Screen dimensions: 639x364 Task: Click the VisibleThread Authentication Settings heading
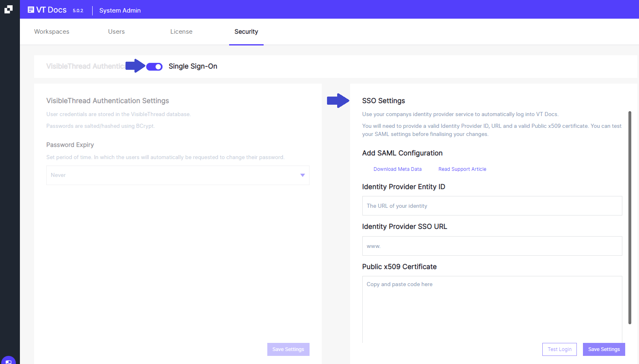(108, 101)
